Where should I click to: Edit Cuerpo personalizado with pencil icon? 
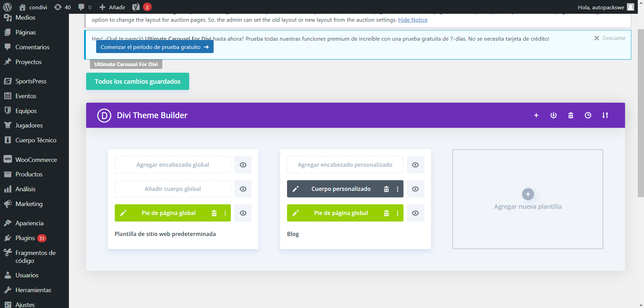coord(295,189)
